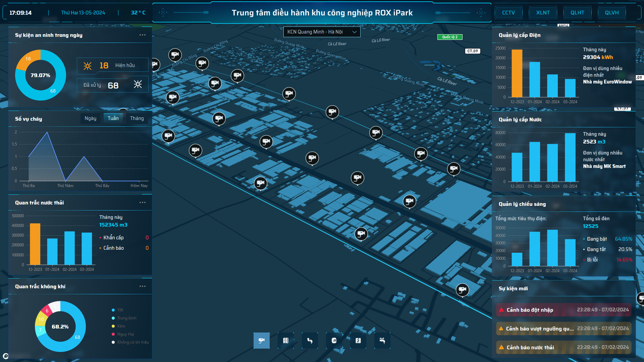Click the handled events sun icon
The width and height of the screenshot is (644, 362).
138,84
